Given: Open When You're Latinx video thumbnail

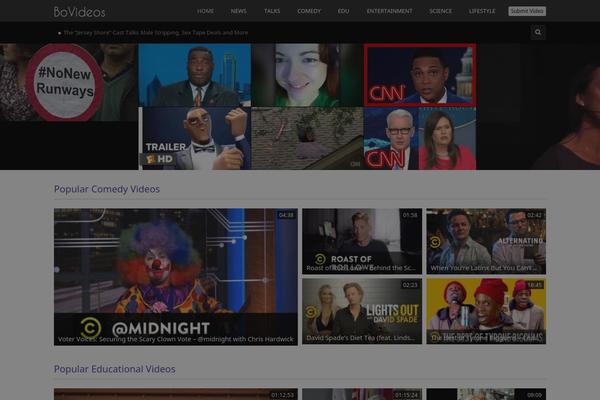Looking at the screenshot, I should pos(486,241).
